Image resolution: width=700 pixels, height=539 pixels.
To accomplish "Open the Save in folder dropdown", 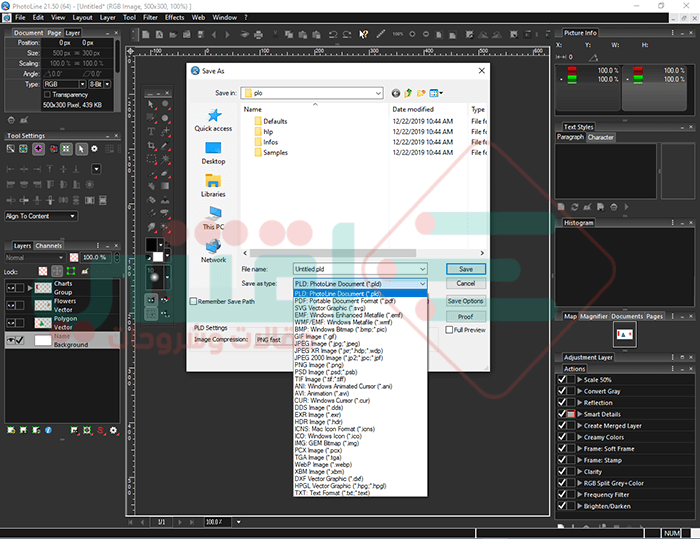I will point(378,93).
